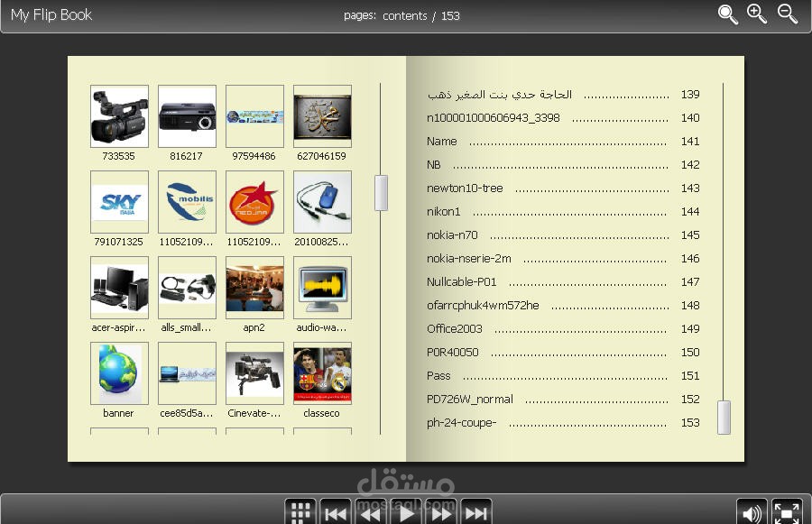Open the SKY 791071325 thumbnail
Image resolution: width=812 pixels, height=524 pixels.
pos(119,202)
